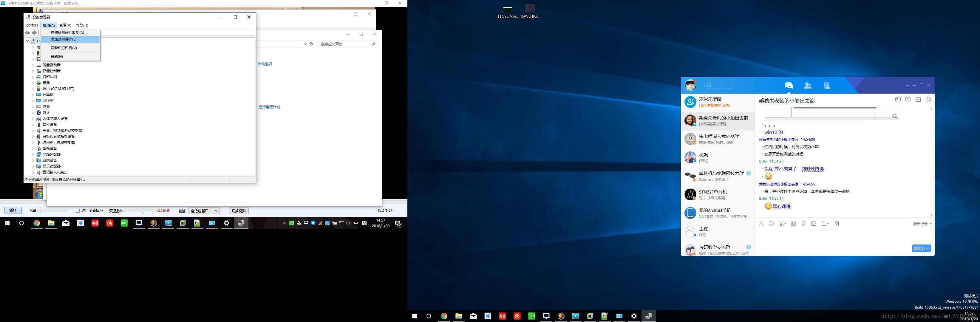Open the 消息记录 dropdown in chat
980x322 pixels.
point(922,224)
